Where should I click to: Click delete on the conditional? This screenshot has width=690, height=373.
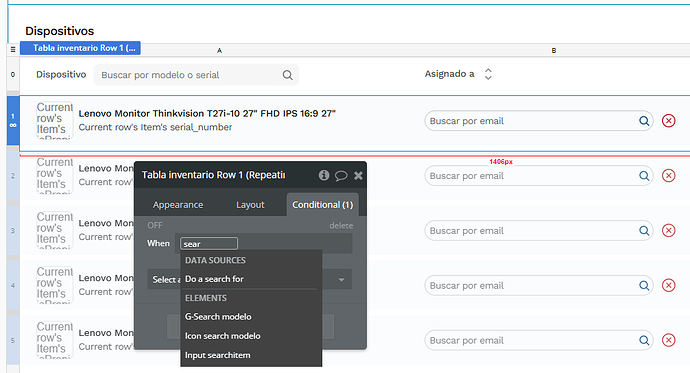pos(341,226)
